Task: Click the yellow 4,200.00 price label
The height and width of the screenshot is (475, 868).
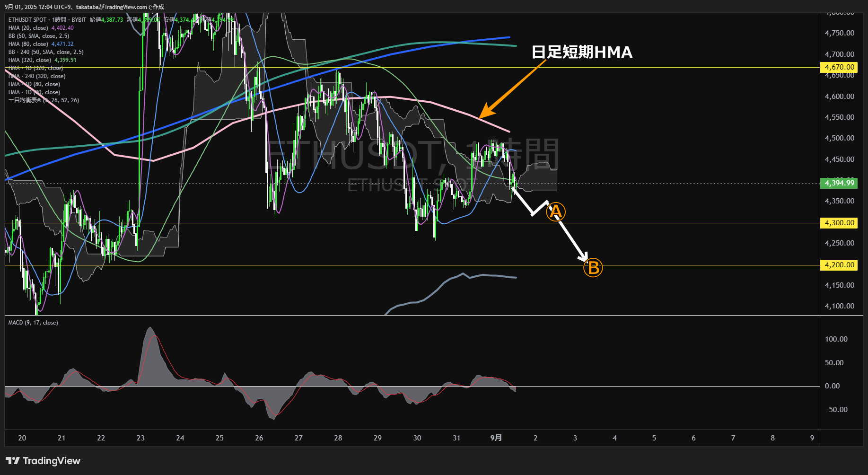Action: click(839, 265)
